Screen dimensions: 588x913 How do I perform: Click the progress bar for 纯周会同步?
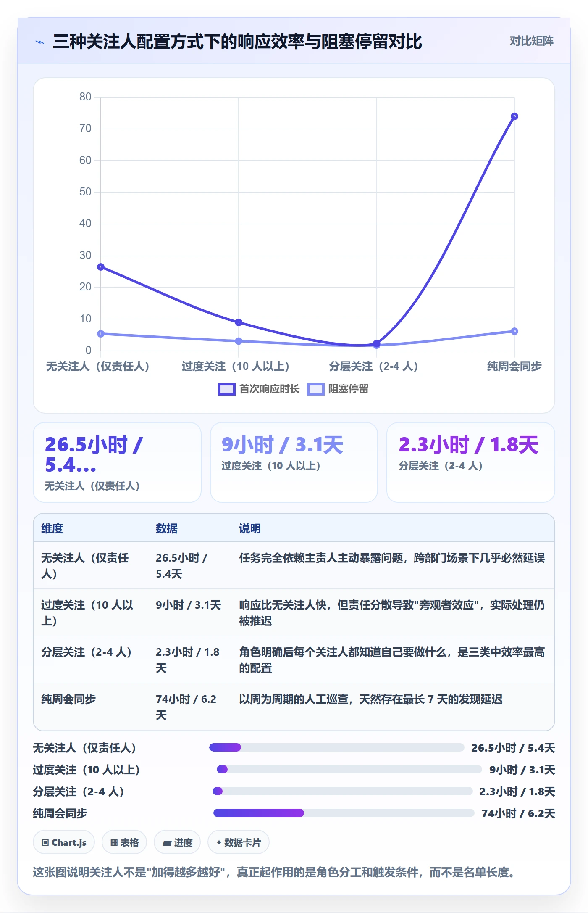coord(344,813)
